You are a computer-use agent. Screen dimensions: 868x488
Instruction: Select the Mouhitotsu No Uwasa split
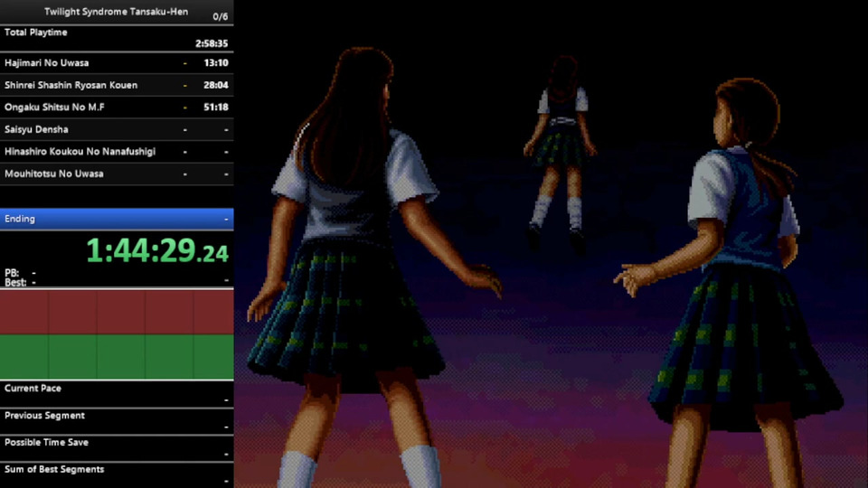[x=117, y=174]
